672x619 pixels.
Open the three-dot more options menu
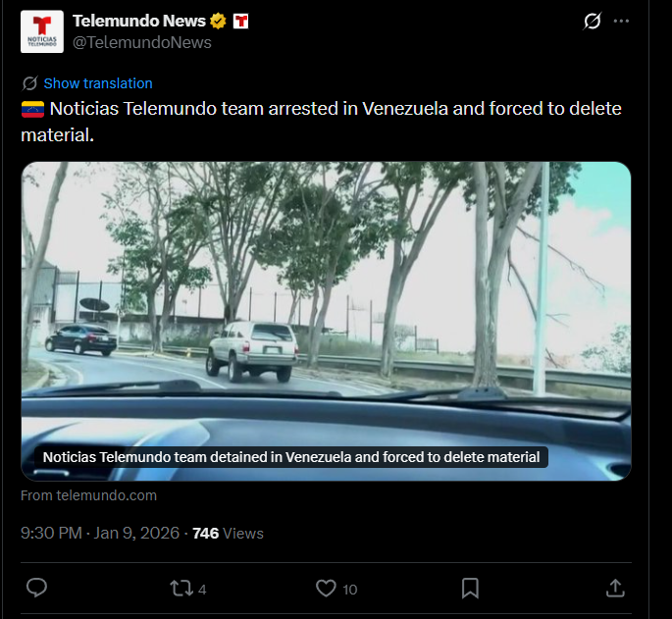click(621, 21)
